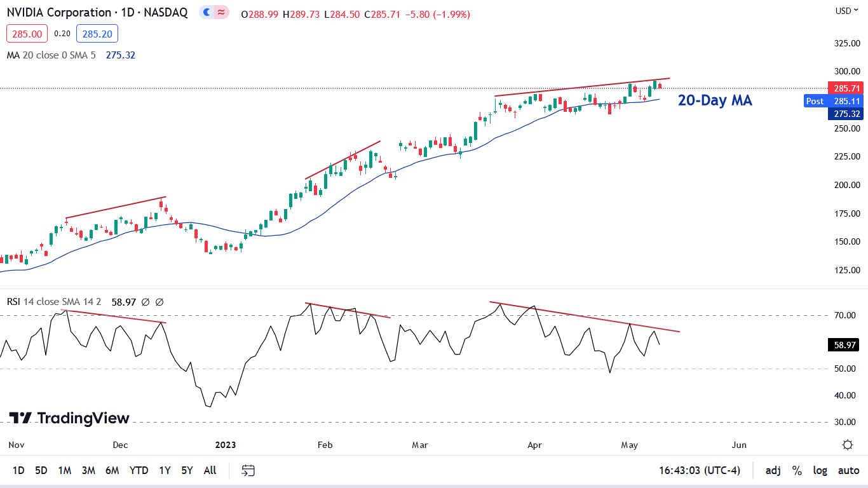Select the 3M time range
The width and height of the screenshot is (868, 488).
point(88,470)
